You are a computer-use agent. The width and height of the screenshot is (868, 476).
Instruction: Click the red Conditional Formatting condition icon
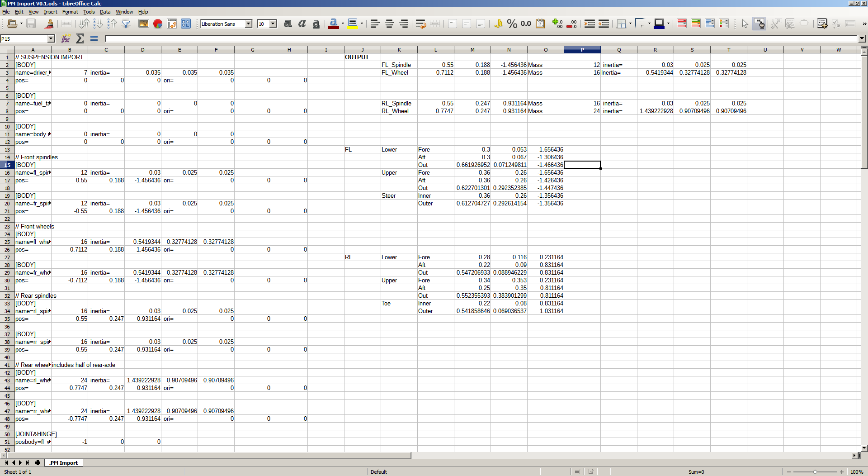pos(682,24)
